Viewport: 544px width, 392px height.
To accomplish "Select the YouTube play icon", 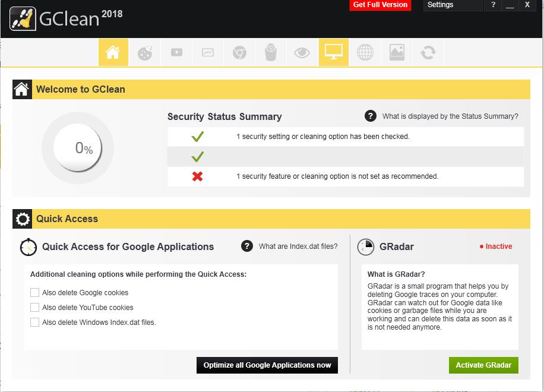I will click(176, 52).
